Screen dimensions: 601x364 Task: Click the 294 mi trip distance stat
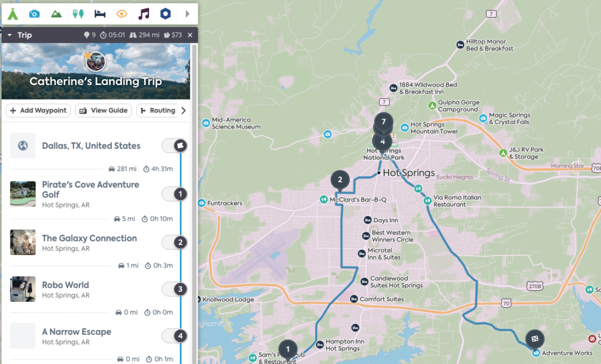[144, 35]
